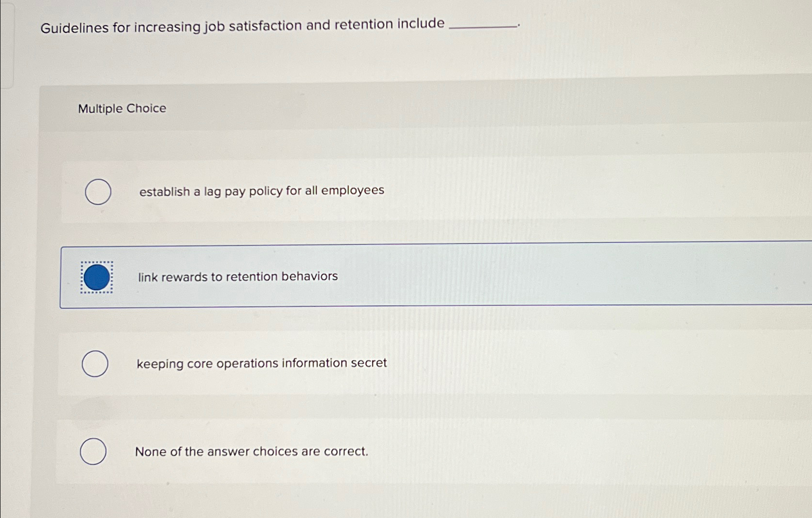Click the 'Multiple Choice' label
The height and width of the screenshot is (518, 812).
click(121, 108)
